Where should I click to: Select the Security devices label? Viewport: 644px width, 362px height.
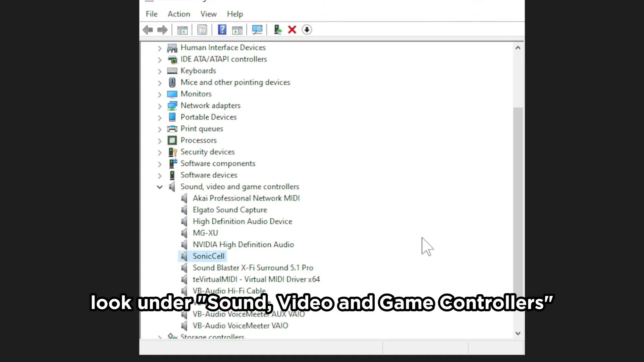[208, 152]
